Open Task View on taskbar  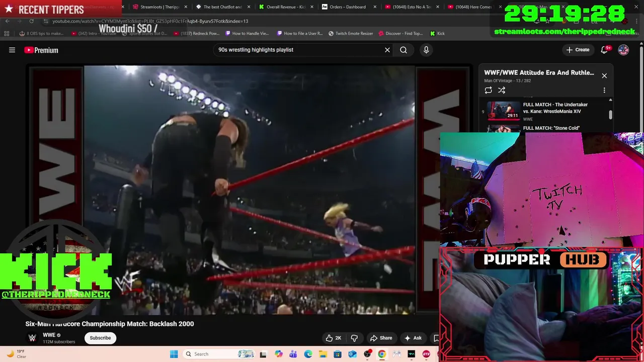point(263,354)
